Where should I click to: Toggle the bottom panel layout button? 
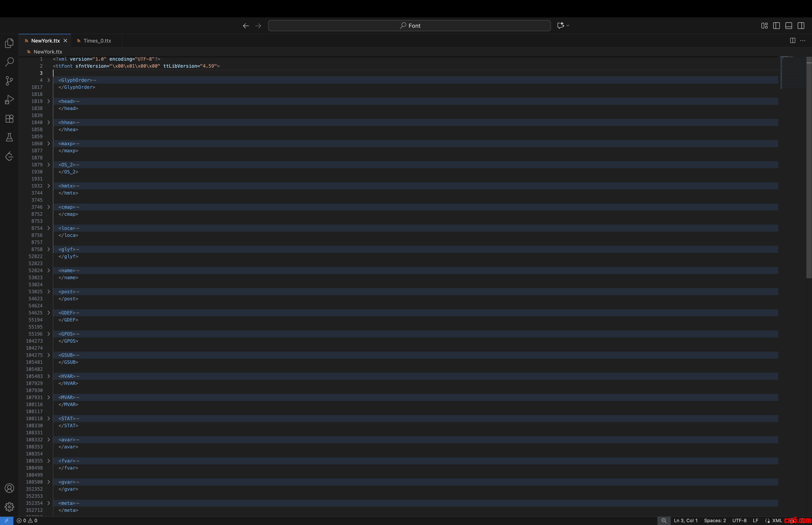[x=789, y=26]
